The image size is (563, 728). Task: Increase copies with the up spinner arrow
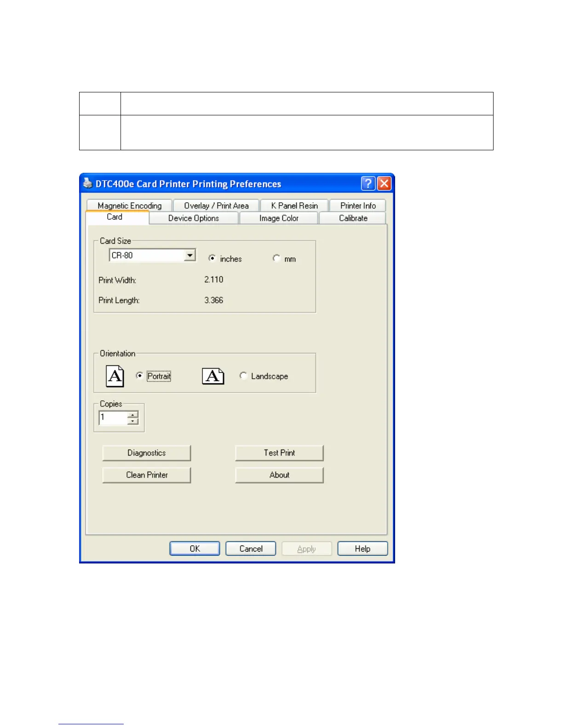(133, 415)
